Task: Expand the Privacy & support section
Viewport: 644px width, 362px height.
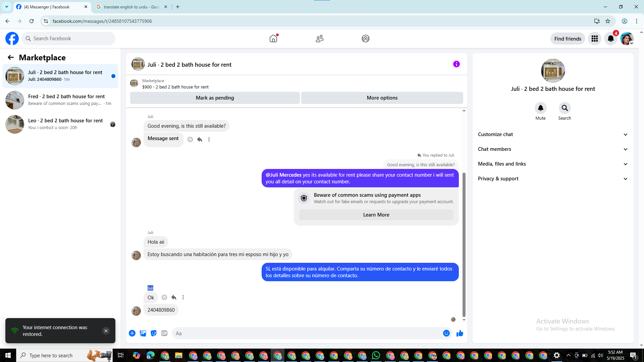Action: (x=553, y=179)
